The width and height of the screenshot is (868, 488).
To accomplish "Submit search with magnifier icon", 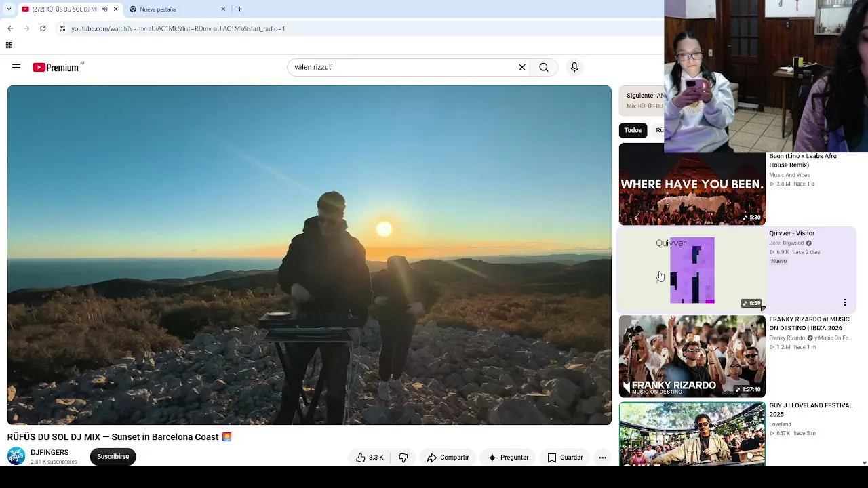I will pyautogui.click(x=544, y=67).
